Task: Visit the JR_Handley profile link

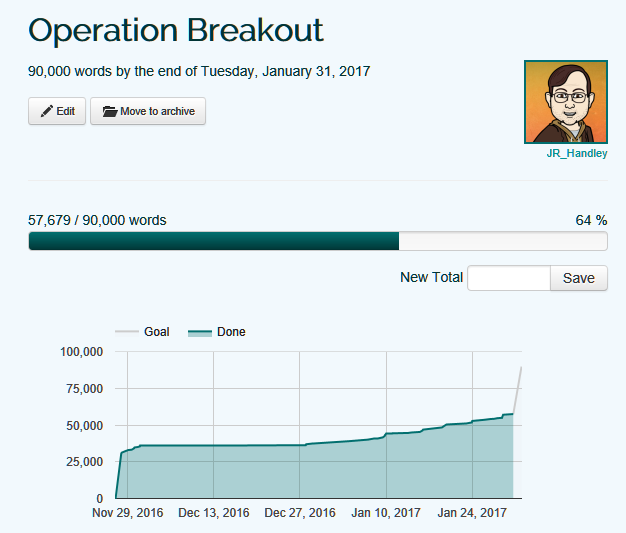Action: 577,154
